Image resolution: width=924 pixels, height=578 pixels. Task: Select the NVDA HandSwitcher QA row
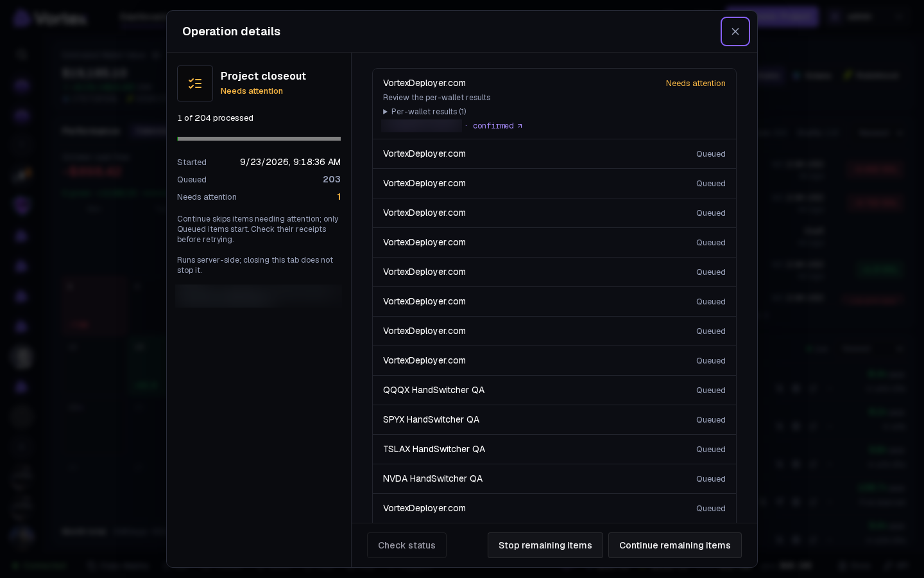click(x=554, y=479)
